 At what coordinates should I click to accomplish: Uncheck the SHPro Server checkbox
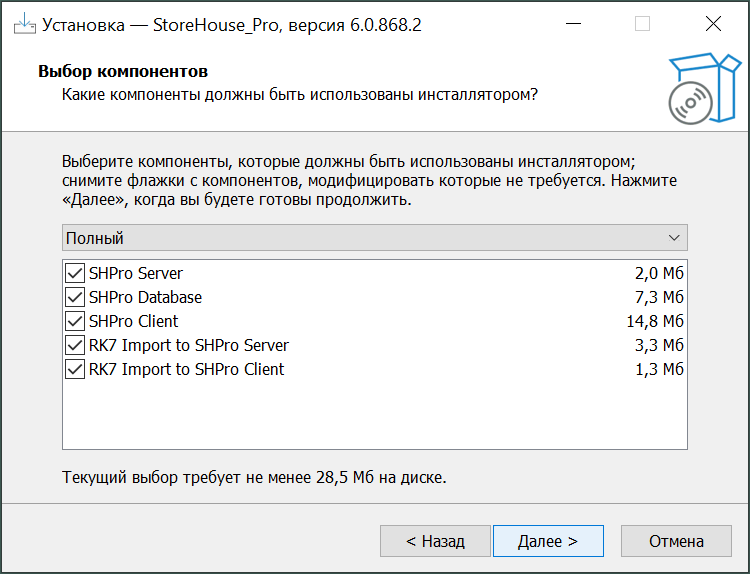[75, 273]
